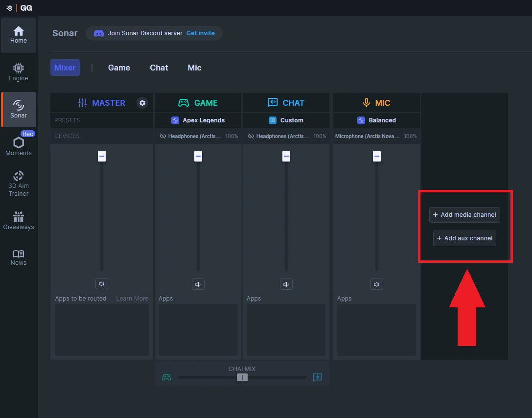Click Get invite link
This screenshot has width=532, height=418.
[x=201, y=33]
